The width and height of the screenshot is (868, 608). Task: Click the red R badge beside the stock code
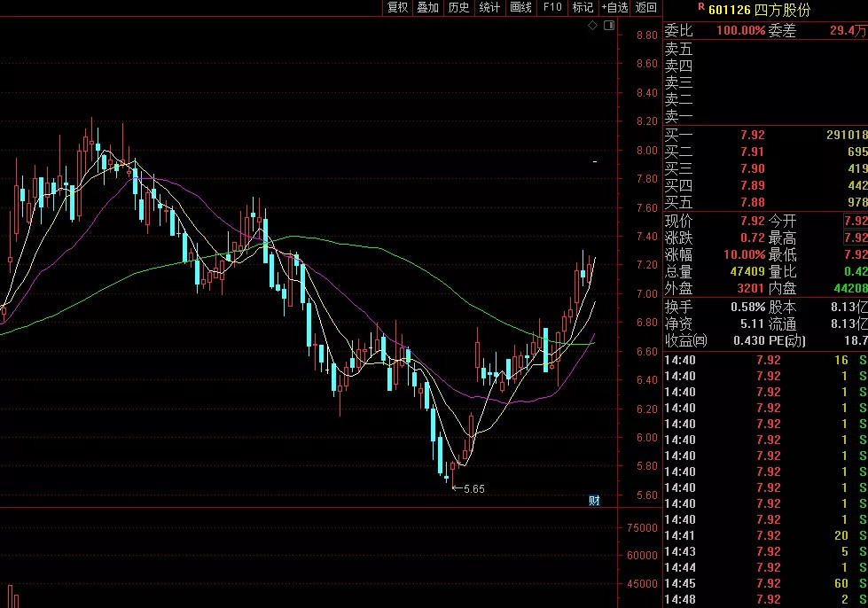coord(700,8)
